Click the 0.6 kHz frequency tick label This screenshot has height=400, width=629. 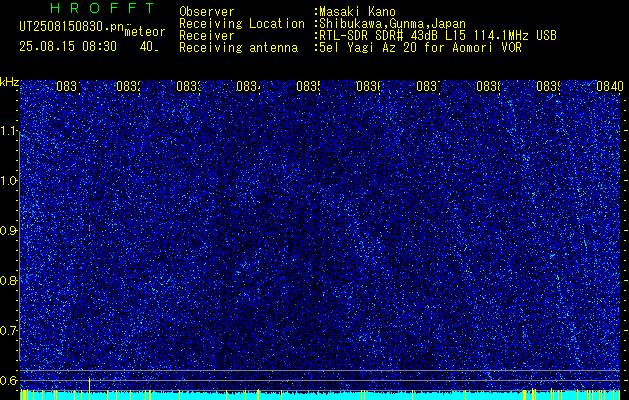[9, 380]
